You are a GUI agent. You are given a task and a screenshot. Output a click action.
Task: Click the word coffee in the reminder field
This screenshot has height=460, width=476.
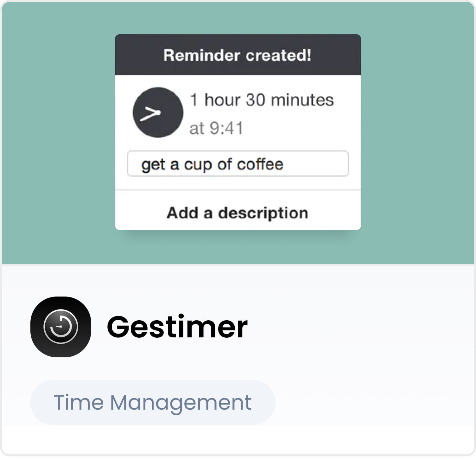[x=260, y=164]
